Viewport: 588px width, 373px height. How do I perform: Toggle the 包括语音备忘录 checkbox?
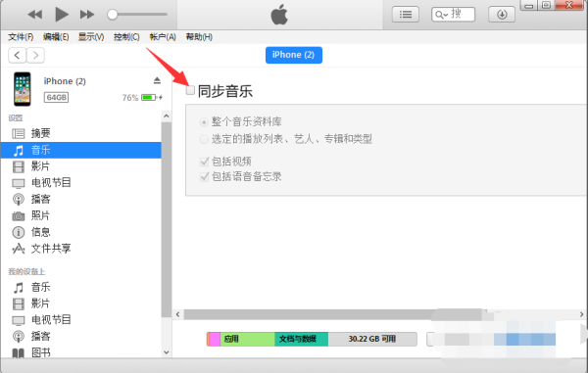pyautogui.click(x=205, y=177)
